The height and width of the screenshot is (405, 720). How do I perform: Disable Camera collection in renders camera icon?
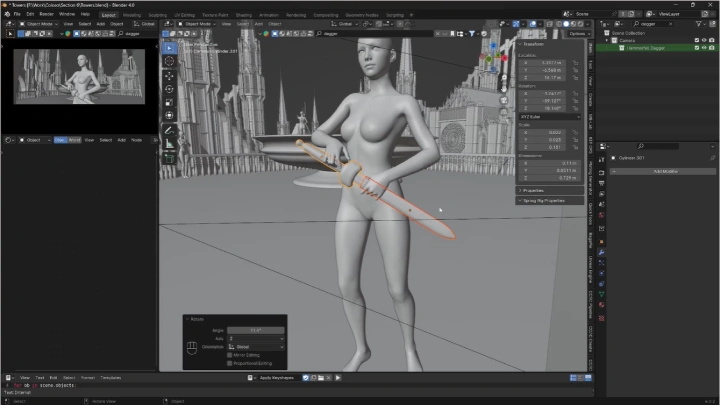tap(712, 40)
